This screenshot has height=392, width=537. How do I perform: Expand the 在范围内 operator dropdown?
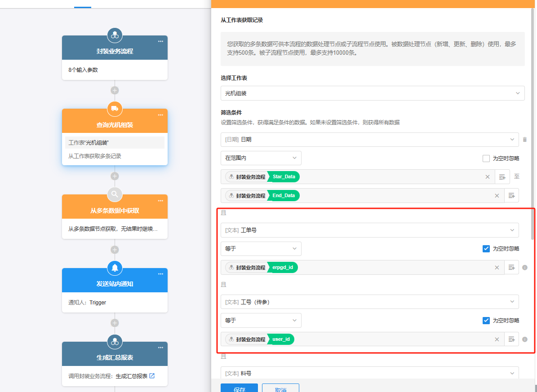pyautogui.click(x=261, y=158)
